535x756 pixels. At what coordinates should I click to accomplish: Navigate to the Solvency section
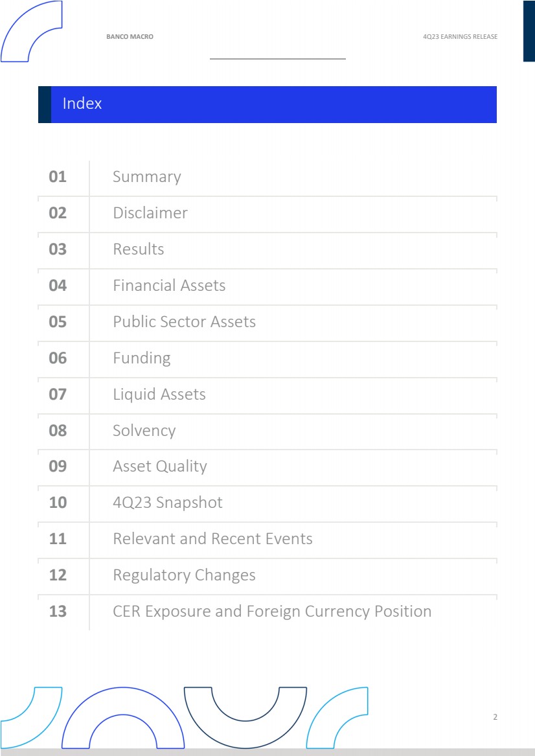coord(144,431)
